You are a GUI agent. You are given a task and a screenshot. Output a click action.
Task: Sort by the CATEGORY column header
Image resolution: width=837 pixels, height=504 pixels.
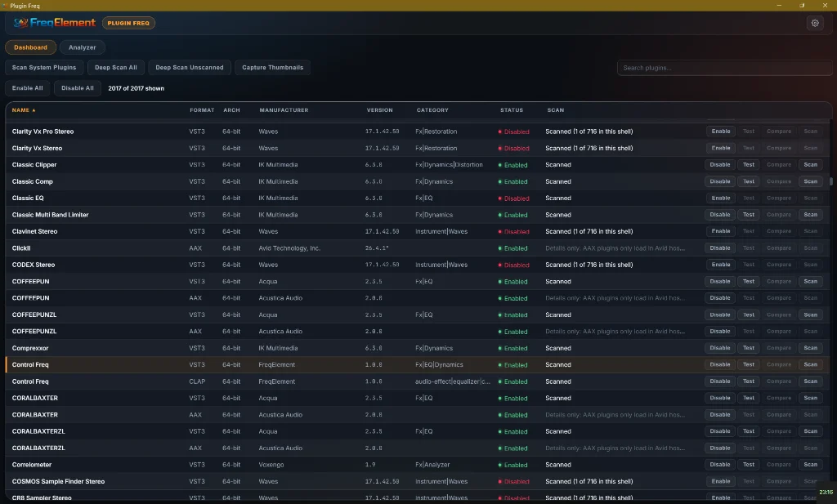(432, 110)
